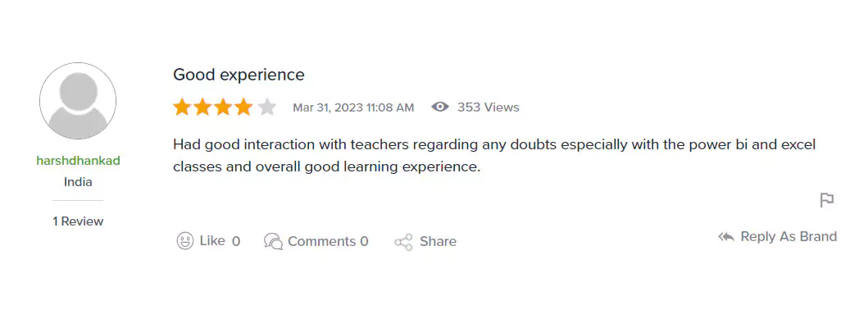Click the eye views icon
Image resolution: width=868 pixels, height=310 pixels.
440,107
